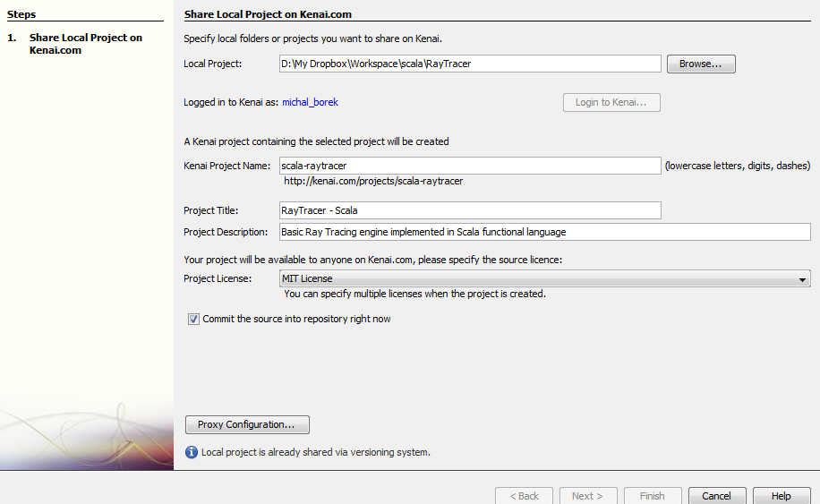
Task: Click the kenai.com/projects/scala-raytracer URL text
Action: pyautogui.click(x=373, y=181)
